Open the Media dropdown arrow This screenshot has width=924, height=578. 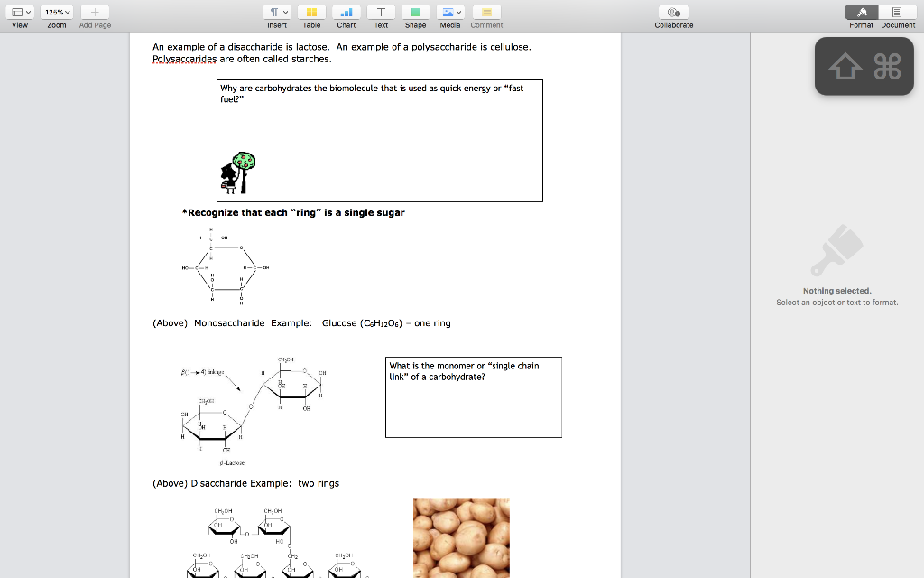(457, 13)
